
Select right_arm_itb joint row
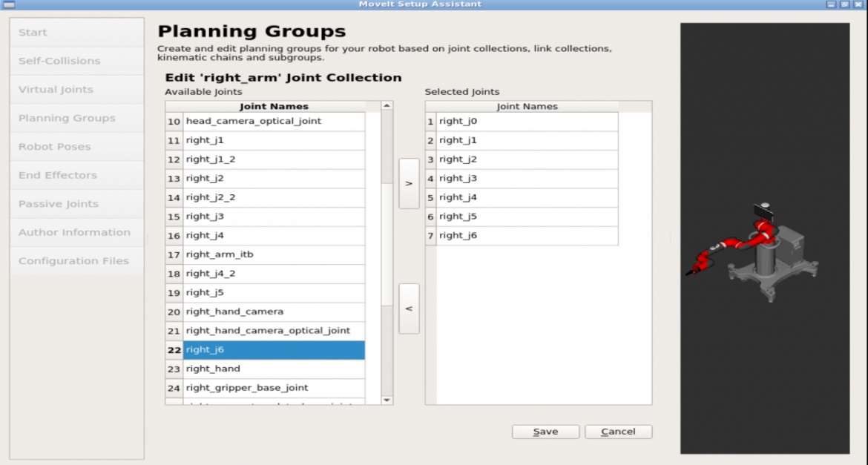click(x=274, y=254)
